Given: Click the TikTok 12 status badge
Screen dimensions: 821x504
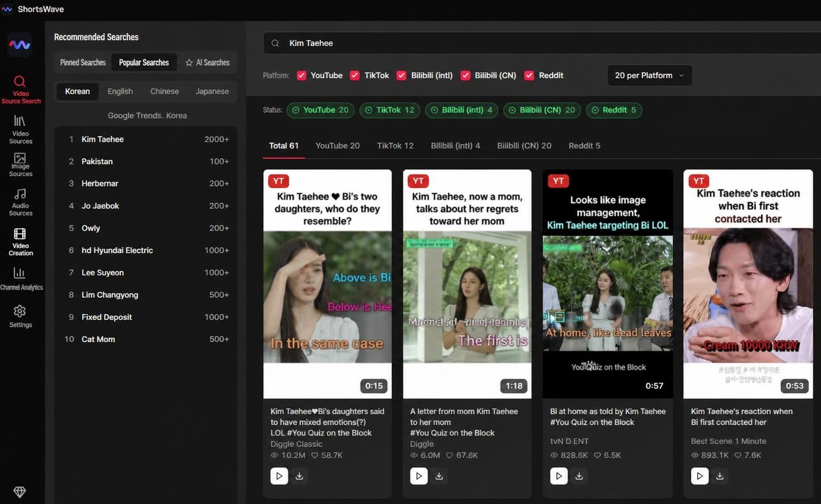Looking at the screenshot, I should [x=389, y=110].
